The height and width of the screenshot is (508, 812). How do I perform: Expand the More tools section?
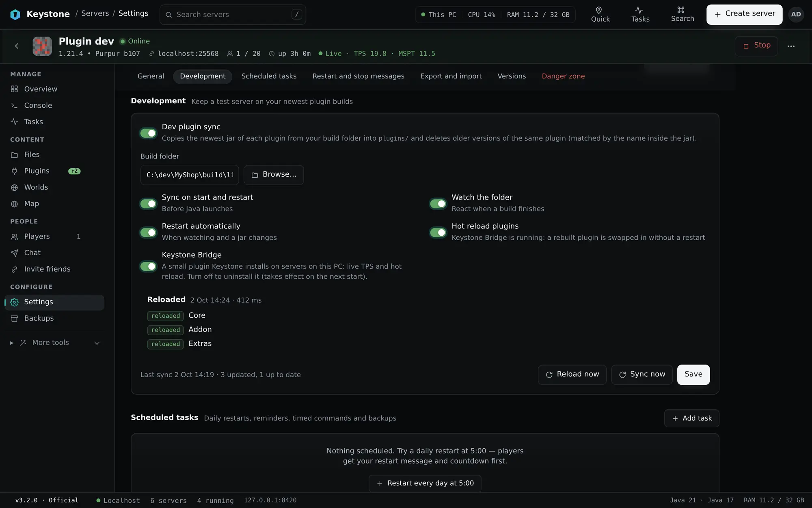(x=54, y=343)
